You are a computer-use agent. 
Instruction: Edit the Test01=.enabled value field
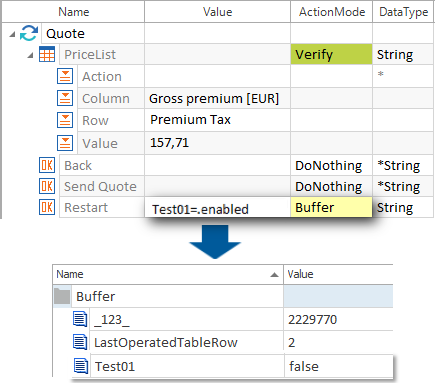pyautogui.click(x=218, y=208)
